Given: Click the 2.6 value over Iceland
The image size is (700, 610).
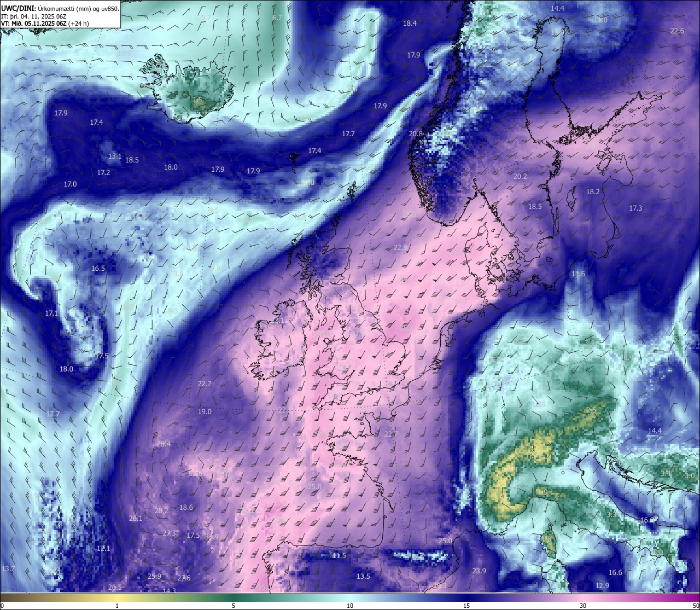Looking at the screenshot, I should [x=197, y=100].
